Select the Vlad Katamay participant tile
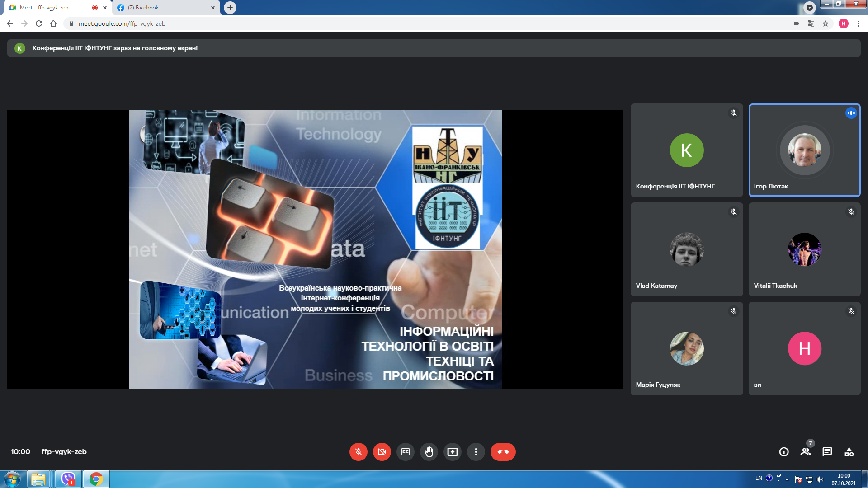 687,249
